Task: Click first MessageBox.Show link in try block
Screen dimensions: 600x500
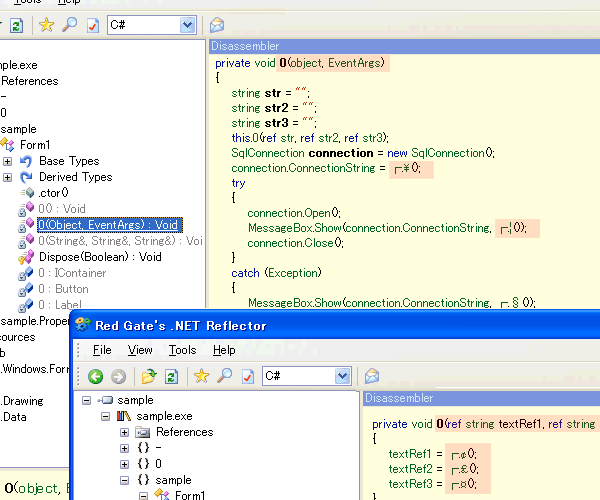Action: click(295, 228)
